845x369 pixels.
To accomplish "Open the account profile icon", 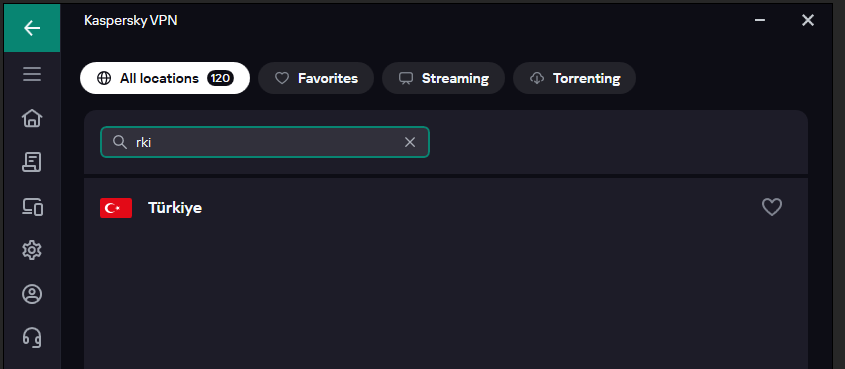I will click(x=32, y=294).
